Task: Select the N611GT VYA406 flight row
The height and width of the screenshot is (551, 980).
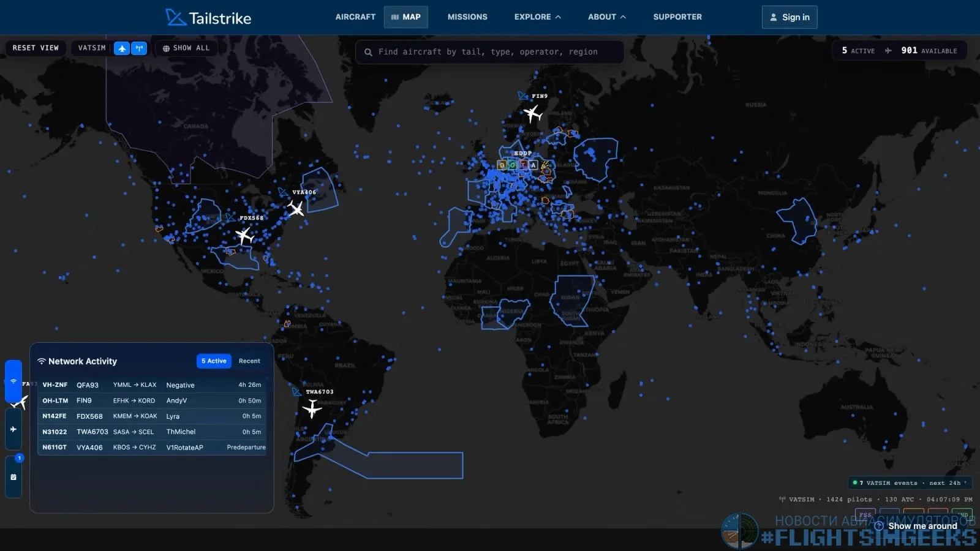Action: tap(151, 448)
